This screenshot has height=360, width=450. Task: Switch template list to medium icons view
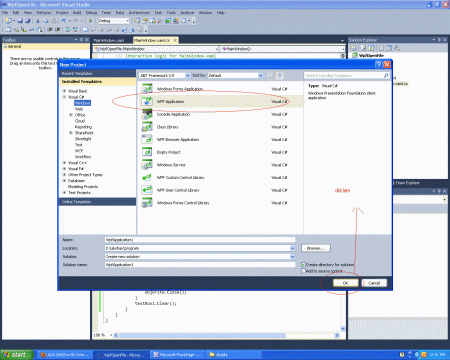pos(280,76)
